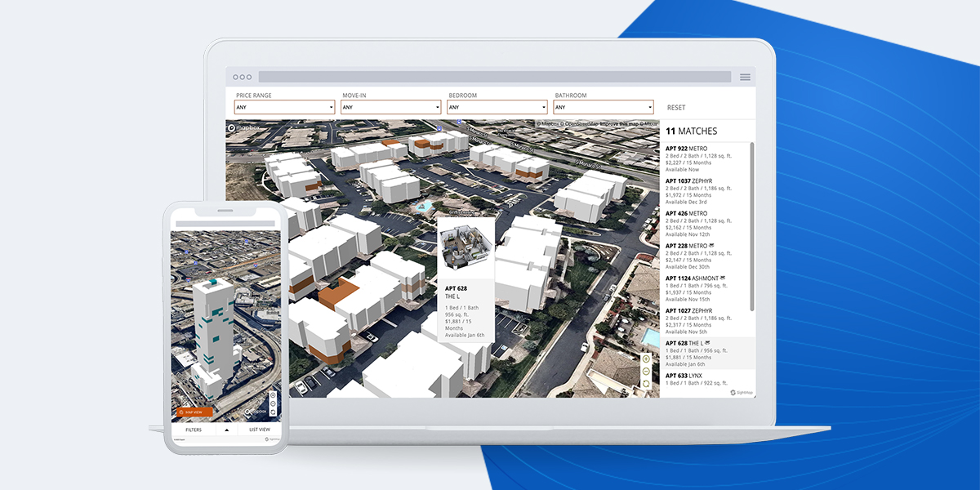Expand the Bathroom dropdown
The height and width of the screenshot is (490, 980).
coord(604,107)
